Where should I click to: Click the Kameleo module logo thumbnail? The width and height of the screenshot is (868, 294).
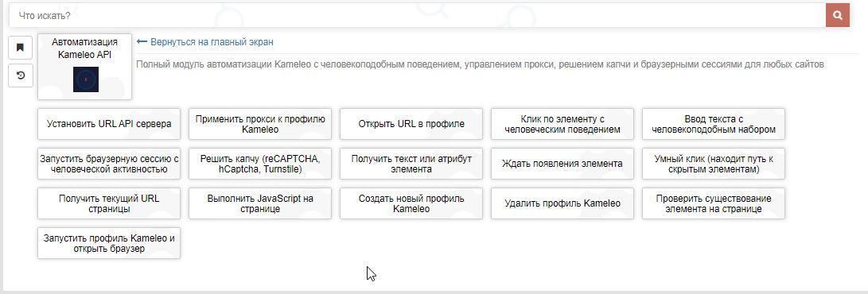click(86, 79)
